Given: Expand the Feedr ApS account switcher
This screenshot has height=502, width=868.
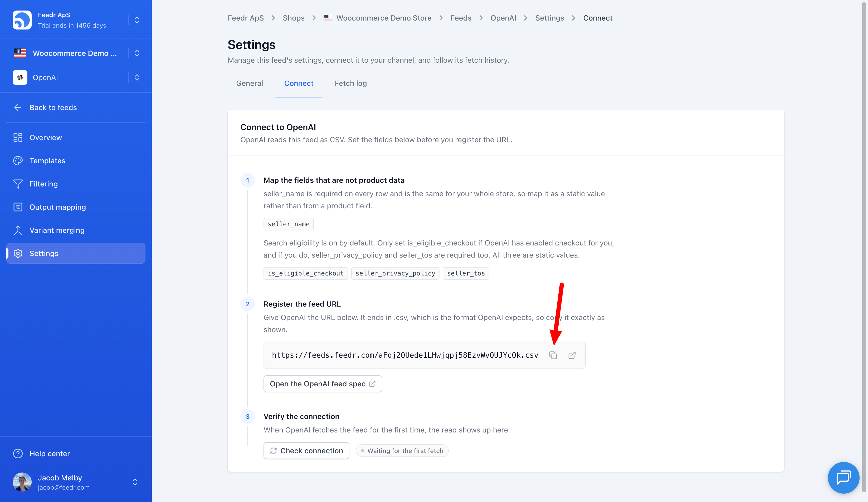Looking at the screenshot, I should [137, 20].
